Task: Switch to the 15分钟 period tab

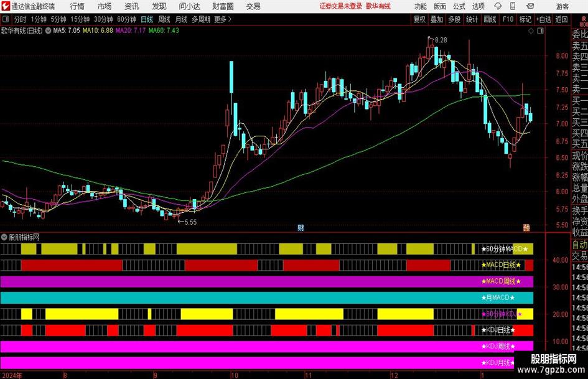Action: [80, 19]
